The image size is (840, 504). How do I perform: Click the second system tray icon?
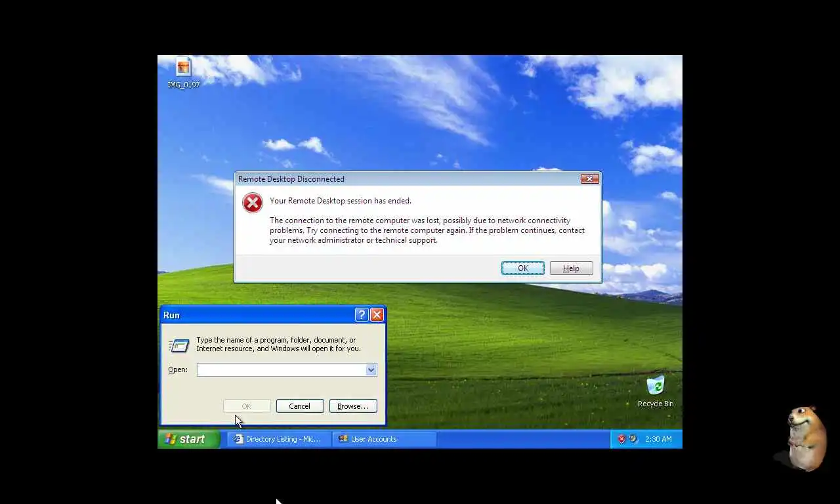(x=633, y=439)
